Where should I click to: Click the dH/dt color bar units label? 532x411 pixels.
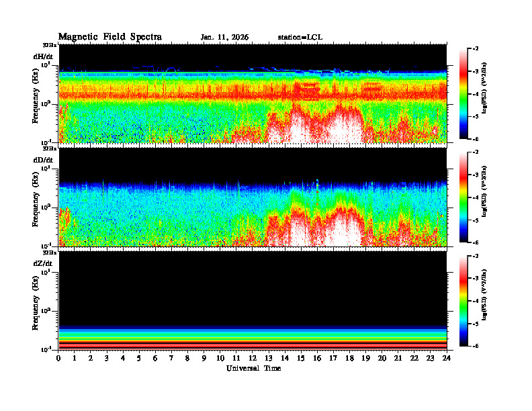[484, 88]
